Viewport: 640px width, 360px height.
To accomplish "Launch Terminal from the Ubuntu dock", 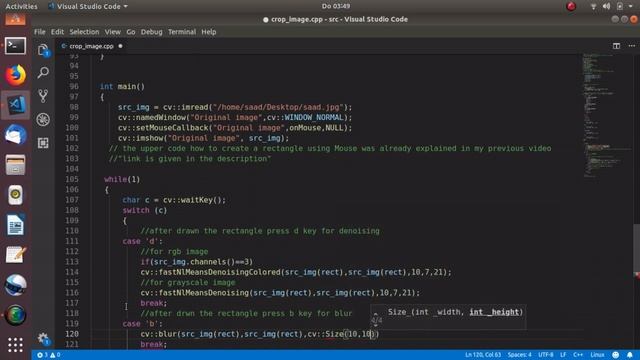I will (16, 46).
